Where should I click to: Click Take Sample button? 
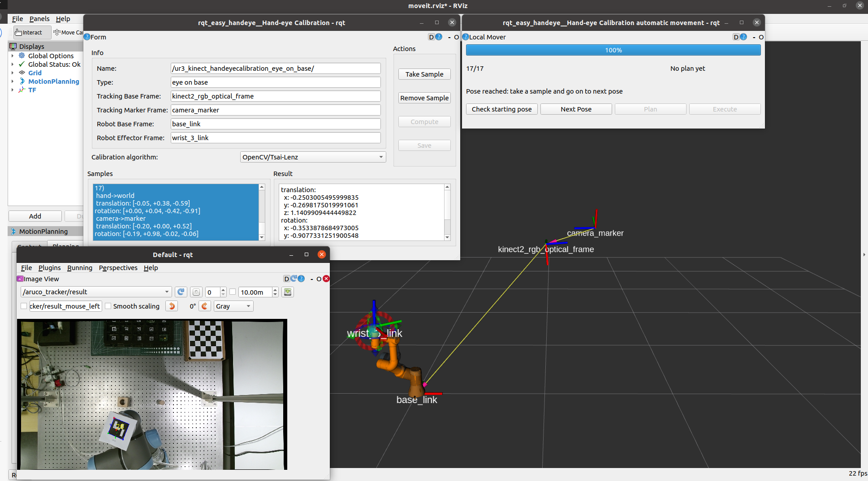424,74
